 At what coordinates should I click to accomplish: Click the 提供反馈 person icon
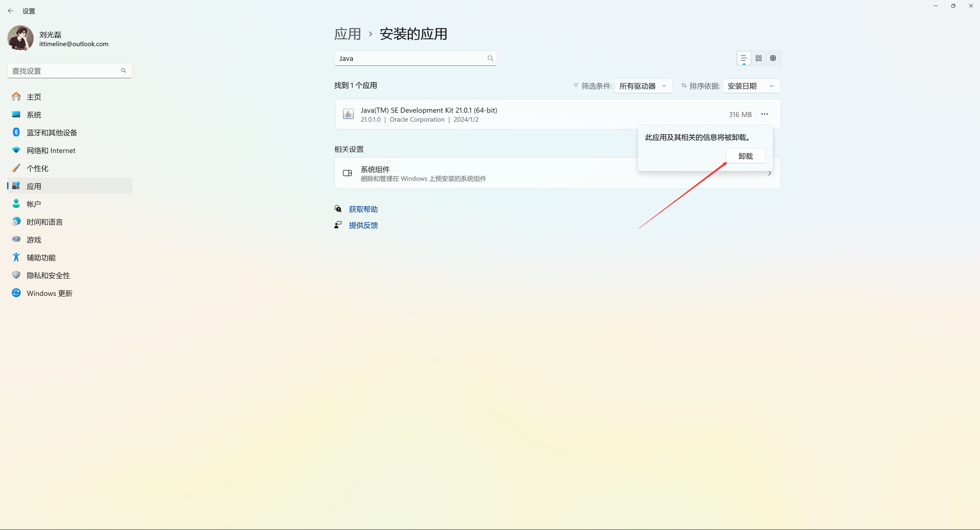point(338,225)
